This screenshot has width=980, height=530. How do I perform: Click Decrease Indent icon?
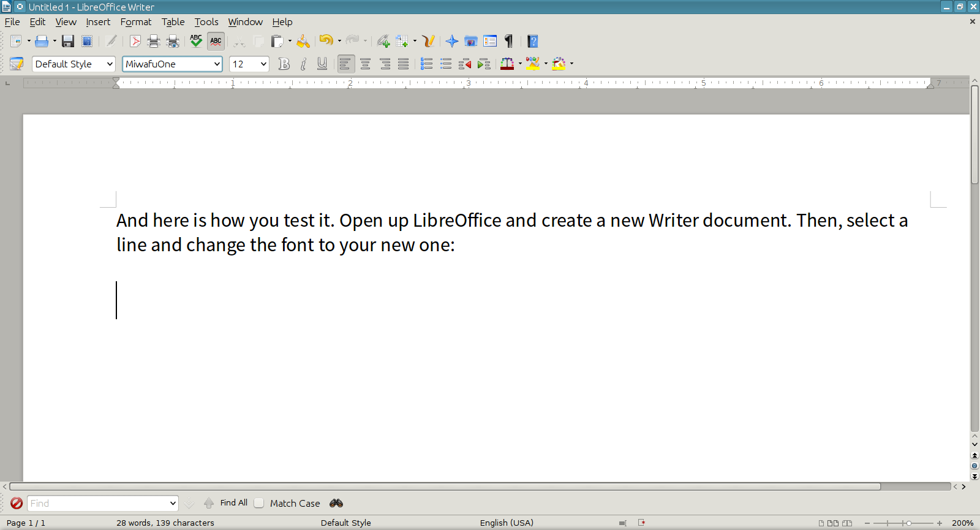(465, 64)
